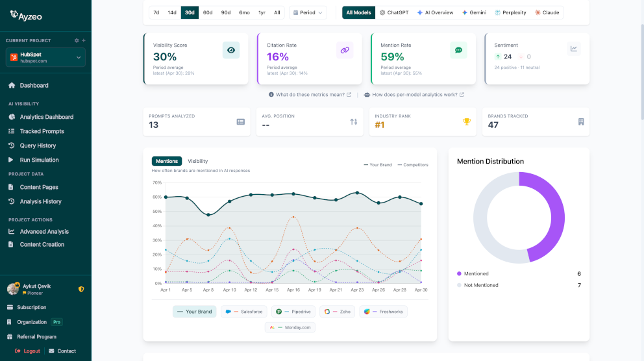This screenshot has height=361, width=644.
Task: Open Organization page
Action: 27,322
